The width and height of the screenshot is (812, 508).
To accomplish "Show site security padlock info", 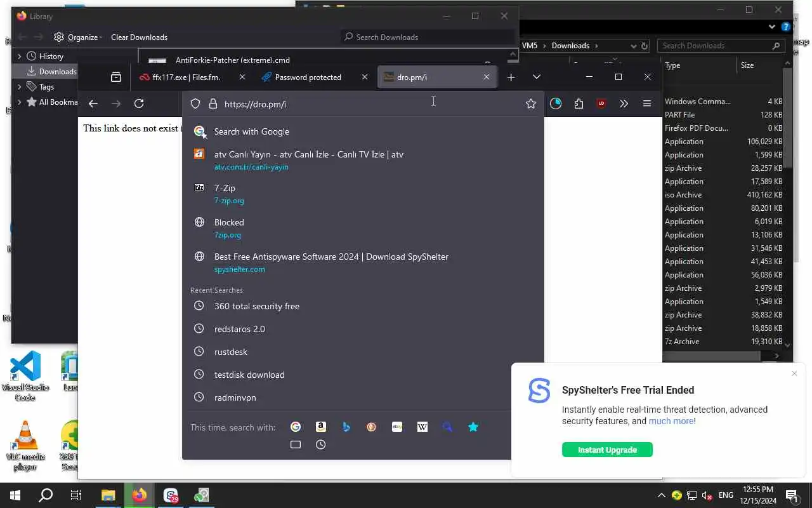I will [213, 104].
